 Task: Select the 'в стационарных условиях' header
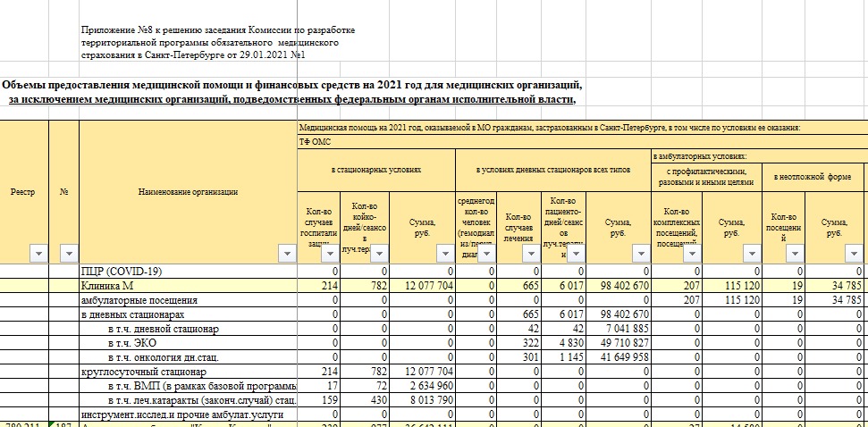pos(376,170)
